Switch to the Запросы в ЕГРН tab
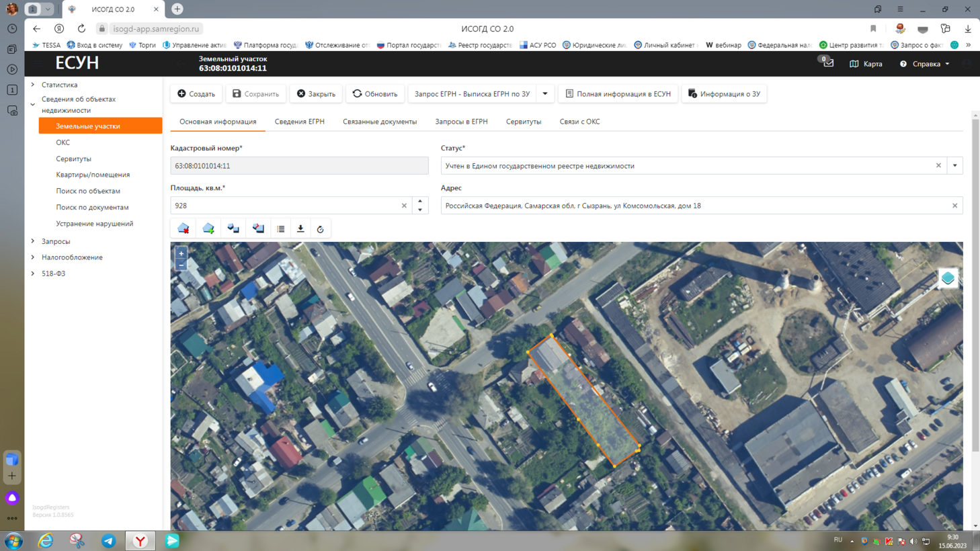This screenshot has width=980, height=551. click(x=461, y=122)
